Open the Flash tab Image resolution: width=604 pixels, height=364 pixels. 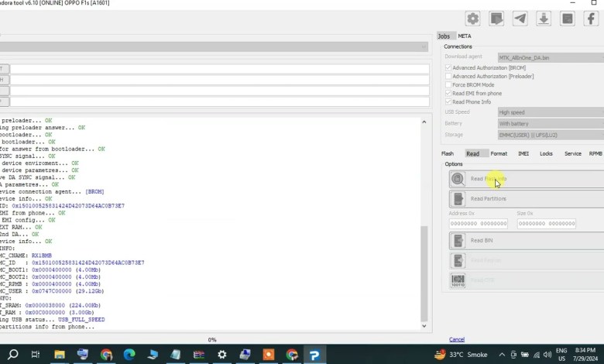click(448, 153)
